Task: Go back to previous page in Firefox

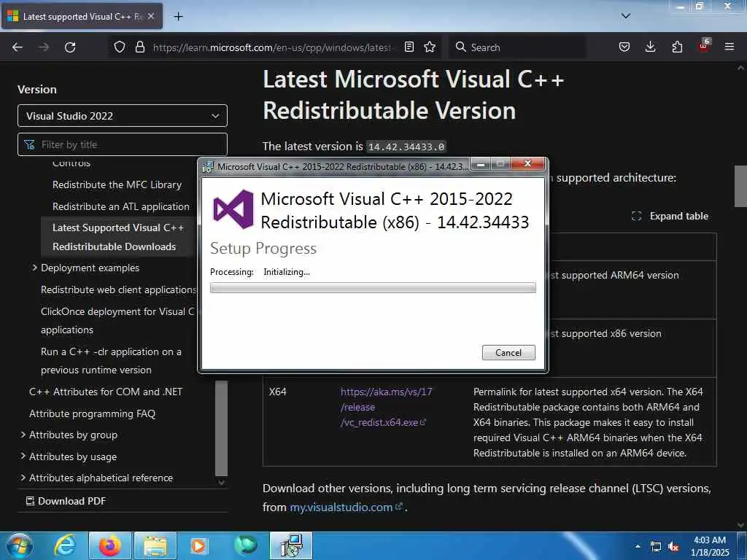Action: [x=18, y=47]
